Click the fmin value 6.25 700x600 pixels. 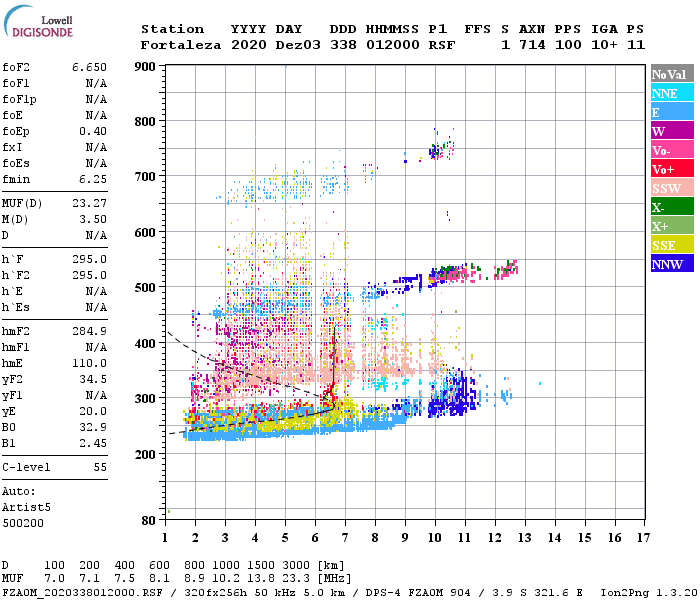pos(93,179)
